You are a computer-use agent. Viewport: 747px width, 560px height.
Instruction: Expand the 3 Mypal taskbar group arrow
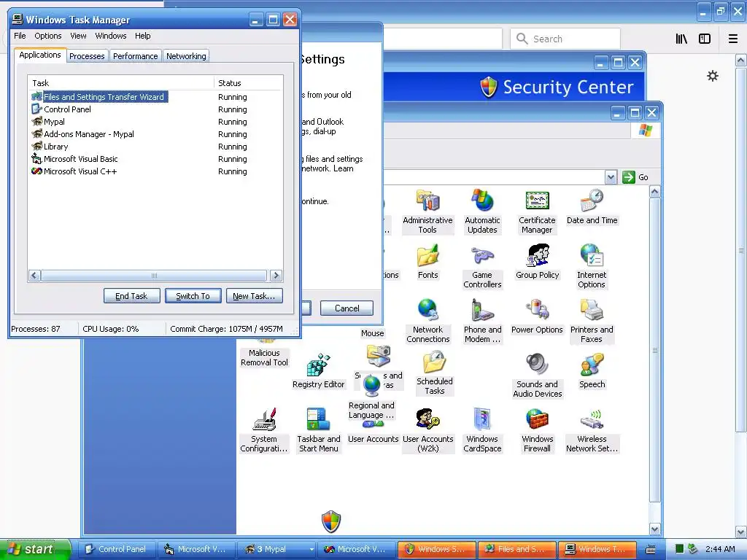pos(311,549)
